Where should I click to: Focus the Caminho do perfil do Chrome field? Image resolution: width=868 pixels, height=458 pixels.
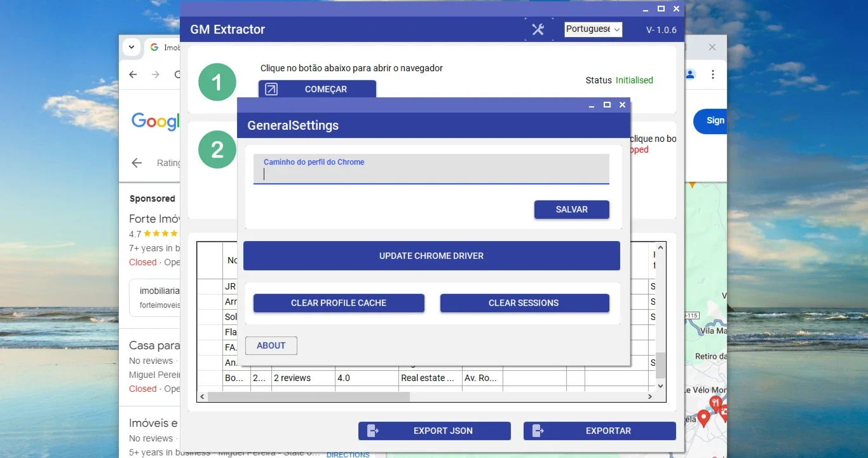click(x=431, y=169)
